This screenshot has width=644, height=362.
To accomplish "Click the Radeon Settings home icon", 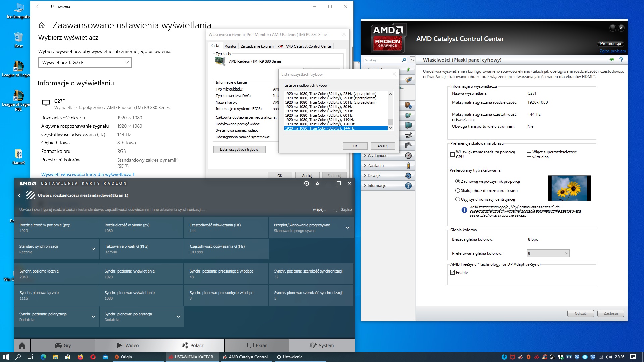I will pos(22,345).
